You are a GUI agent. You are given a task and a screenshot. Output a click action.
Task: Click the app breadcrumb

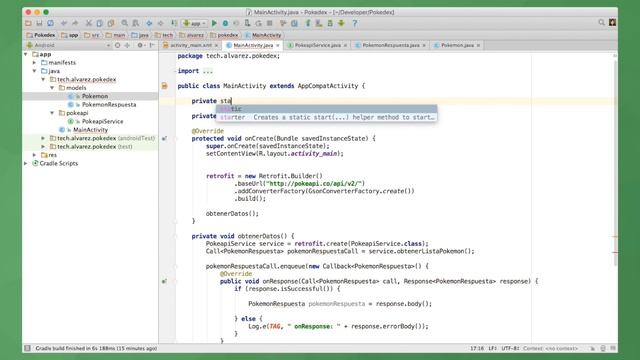[70, 35]
